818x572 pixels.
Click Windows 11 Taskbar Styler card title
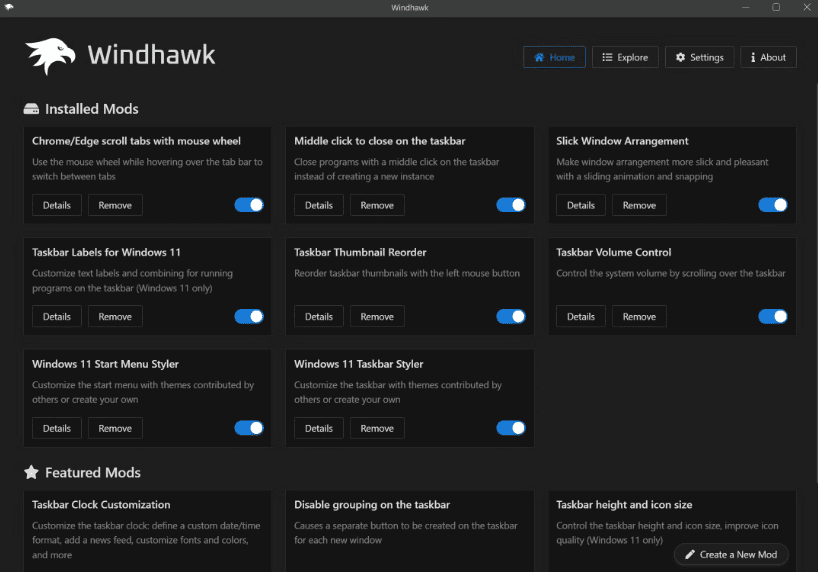click(x=358, y=364)
